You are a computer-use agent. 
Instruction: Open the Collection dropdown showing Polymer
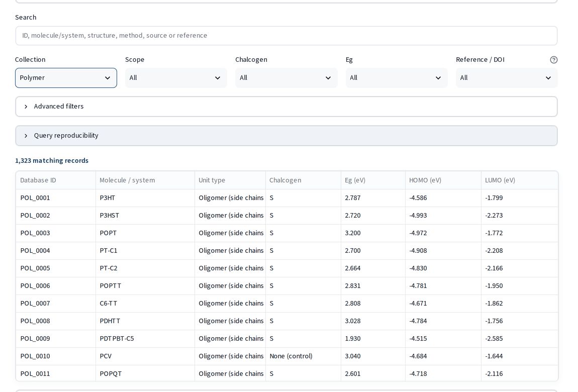pyautogui.click(x=66, y=78)
